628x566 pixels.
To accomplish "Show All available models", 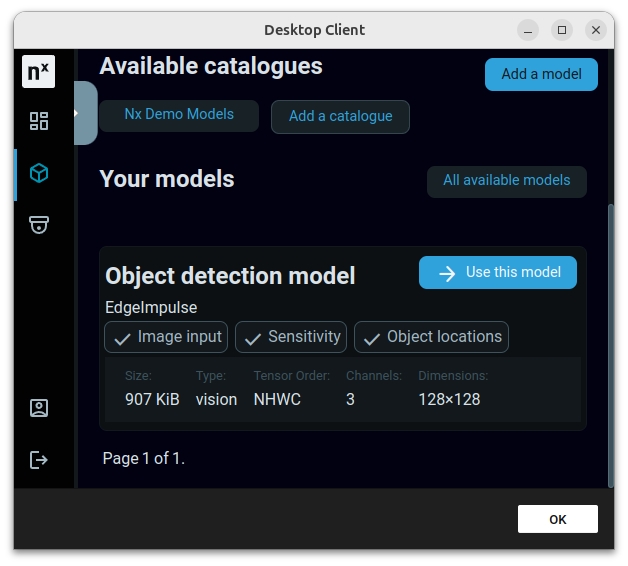I will [506, 181].
